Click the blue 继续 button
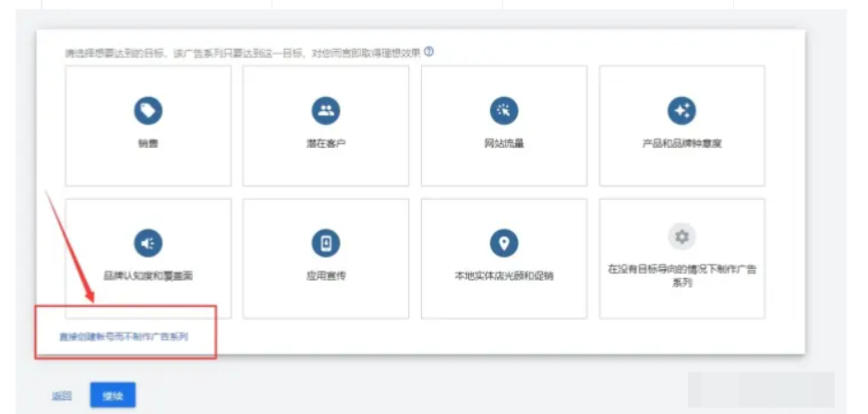 tap(113, 396)
